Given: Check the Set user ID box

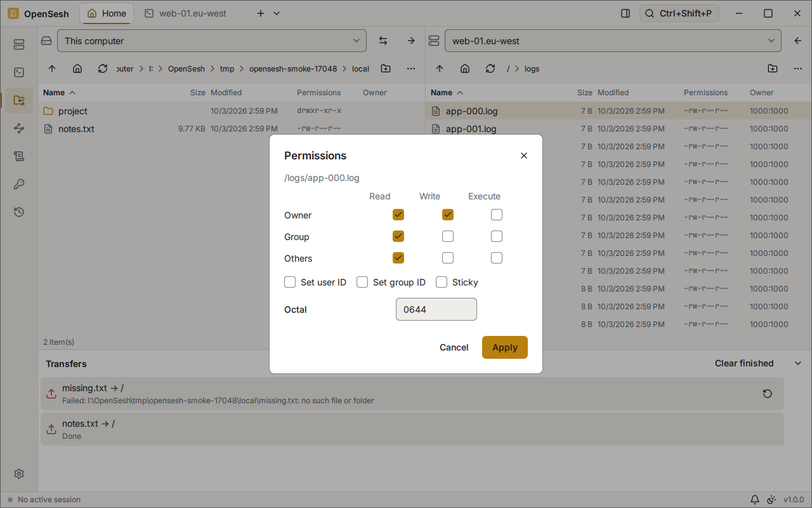Looking at the screenshot, I should 290,282.
